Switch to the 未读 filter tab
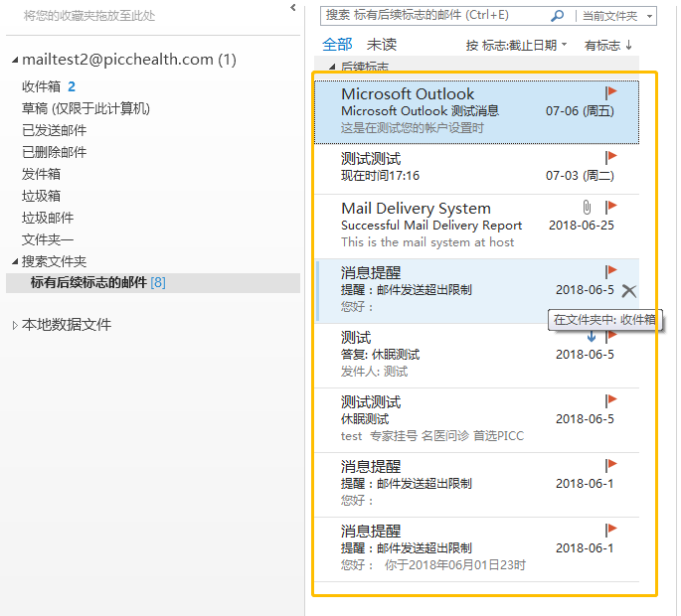The width and height of the screenshot is (681, 616). pos(381,45)
